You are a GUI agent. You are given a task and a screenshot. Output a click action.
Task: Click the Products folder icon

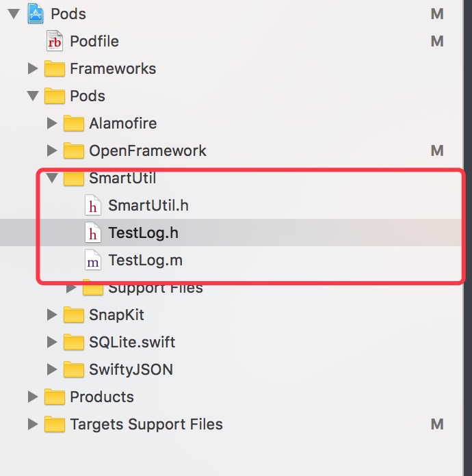55,397
